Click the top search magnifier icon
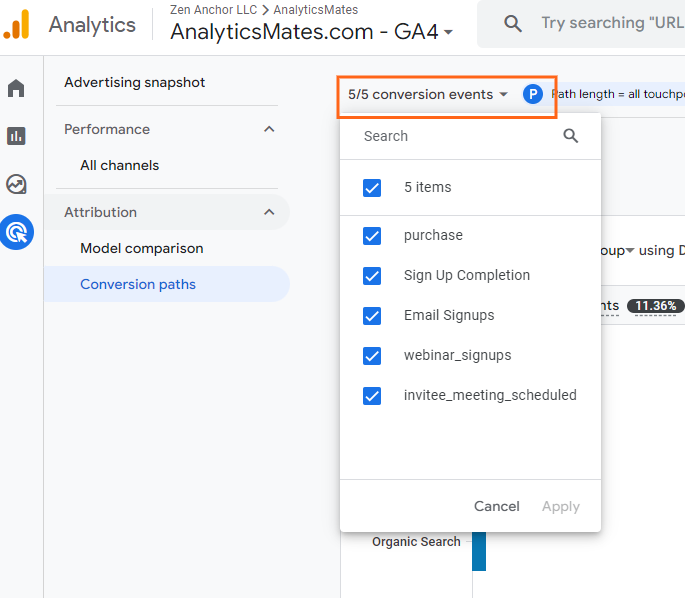 513,23
